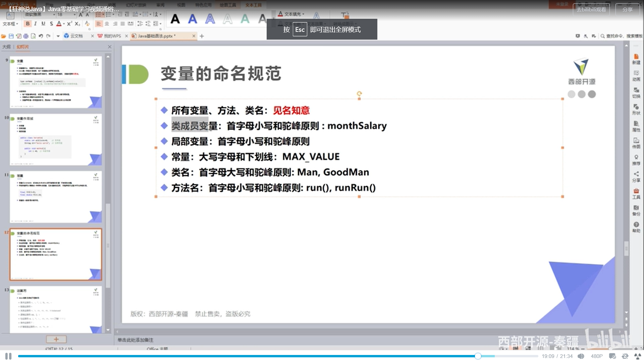Open the 480P quality selector
The height and width of the screenshot is (362, 644).
pos(596,356)
